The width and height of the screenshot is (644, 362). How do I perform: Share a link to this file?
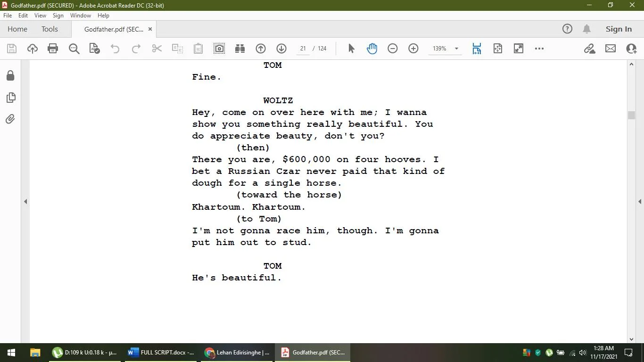coord(589,49)
